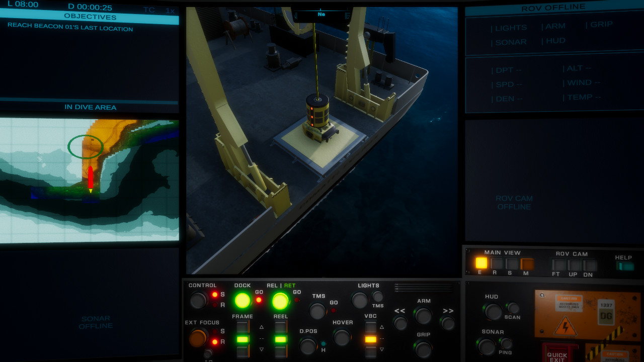Flip the teal HELP switch
The width and height of the screenshot is (644, 362).
tap(624, 265)
